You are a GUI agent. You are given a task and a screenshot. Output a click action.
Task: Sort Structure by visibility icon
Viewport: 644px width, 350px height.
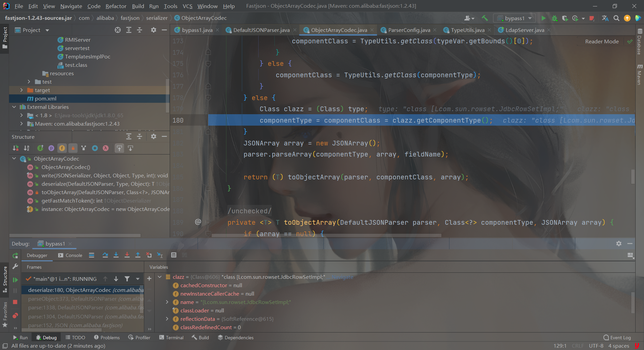(15, 148)
